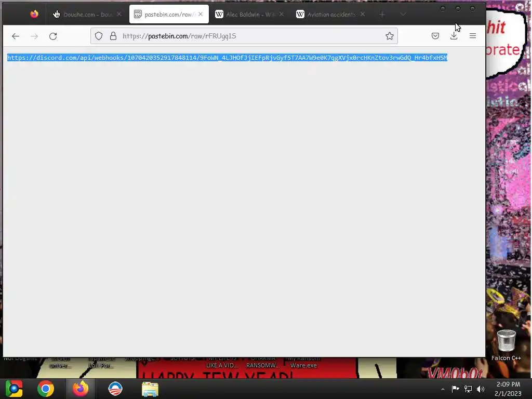Save page to Pocket
532x399 pixels.
tap(435, 36)
